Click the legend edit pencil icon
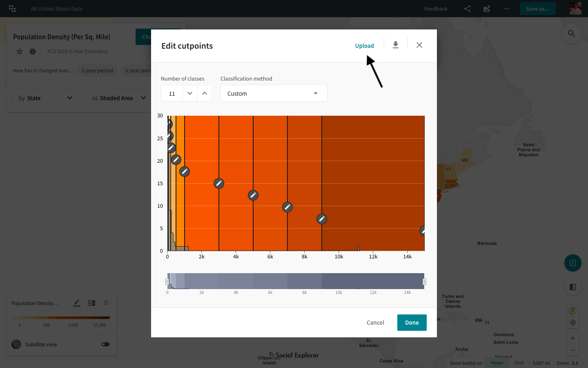This screenshot has width=588, height=368. (77, 303)
